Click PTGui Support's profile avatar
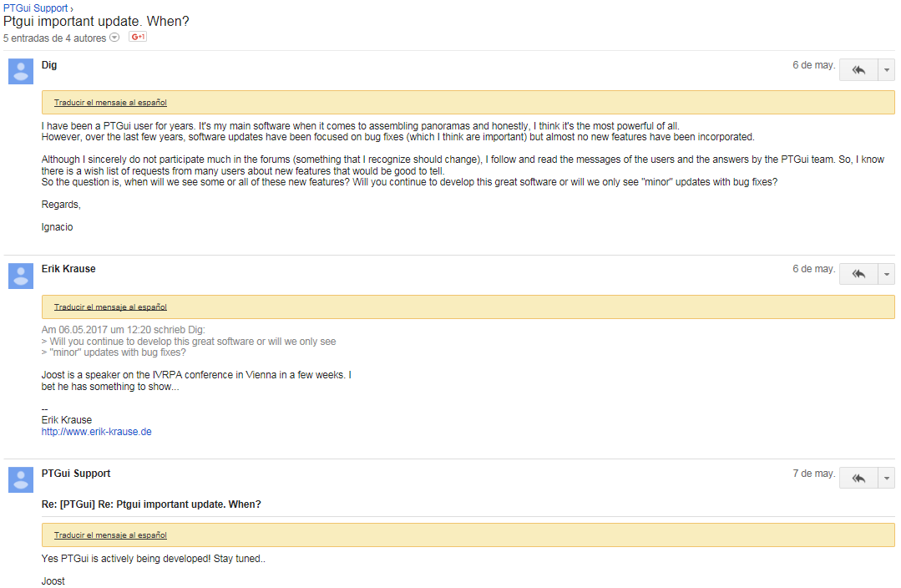901x588 pixels. pos(21,480)
